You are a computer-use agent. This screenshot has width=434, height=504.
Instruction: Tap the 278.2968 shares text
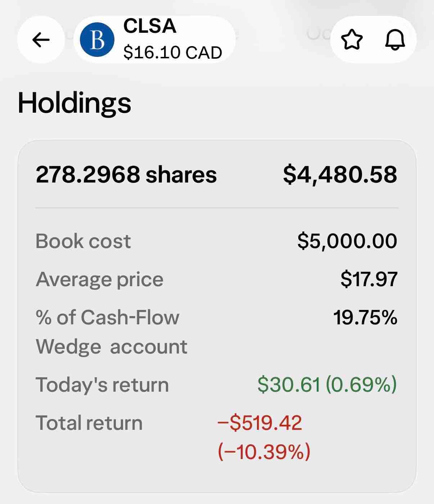126,175
